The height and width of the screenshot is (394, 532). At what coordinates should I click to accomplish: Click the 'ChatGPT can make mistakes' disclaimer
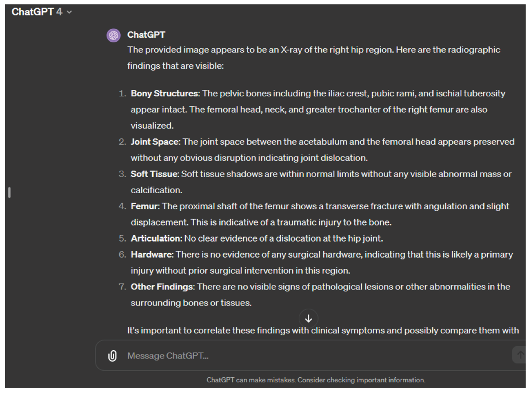316,380
